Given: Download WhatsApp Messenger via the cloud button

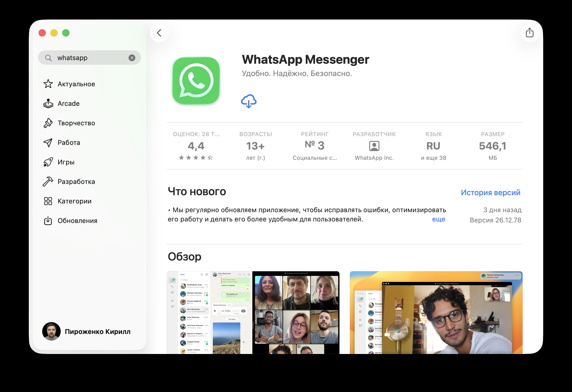Looking at the screenshot, I should coord(249,101).
